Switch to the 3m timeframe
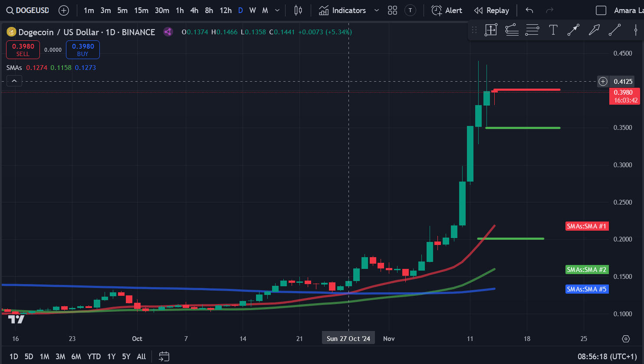Image resolution: width=644 pixels, height=364 pixels. coord(106,10)
